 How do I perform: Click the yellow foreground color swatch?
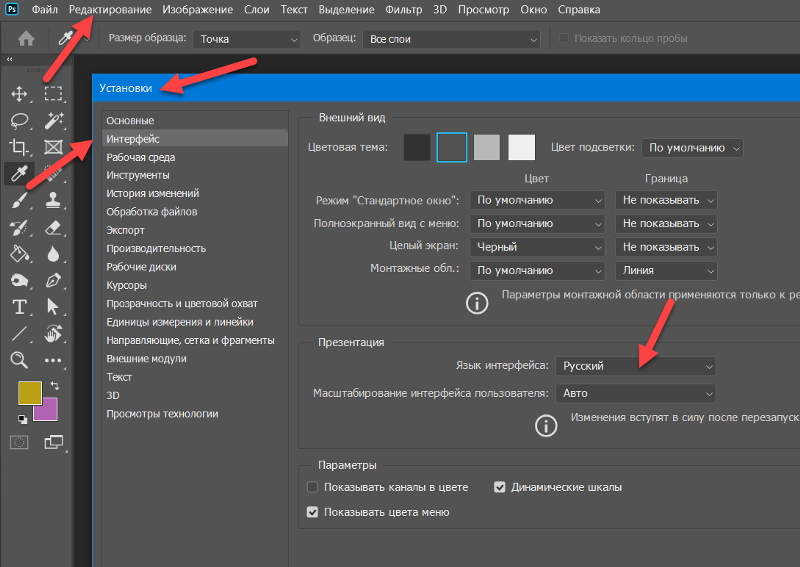(x=30, y=392)
